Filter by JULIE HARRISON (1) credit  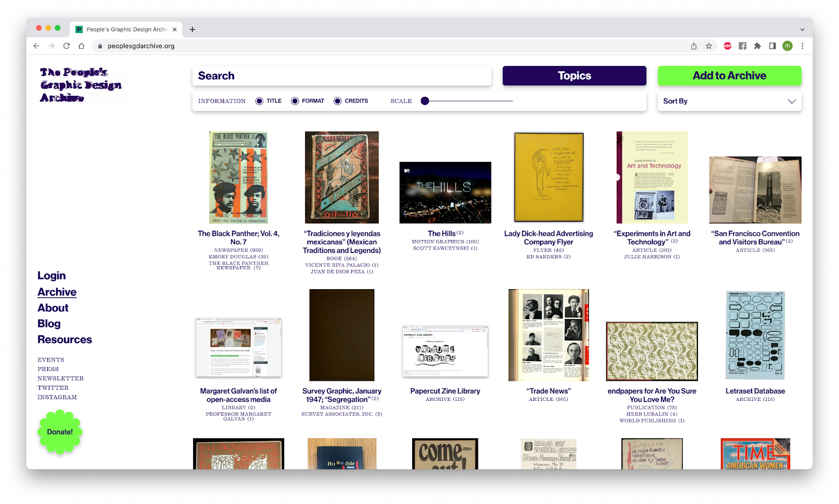tap(652, 257)
